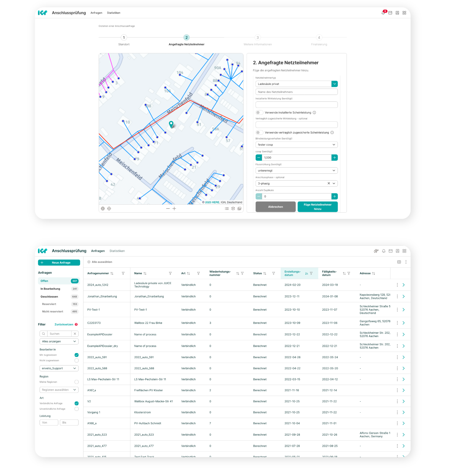The height and width of the screenshot is (476, 476).
Task: Click the notification bell with red badge
Action: pyautogui.click(x=383, y=13)
